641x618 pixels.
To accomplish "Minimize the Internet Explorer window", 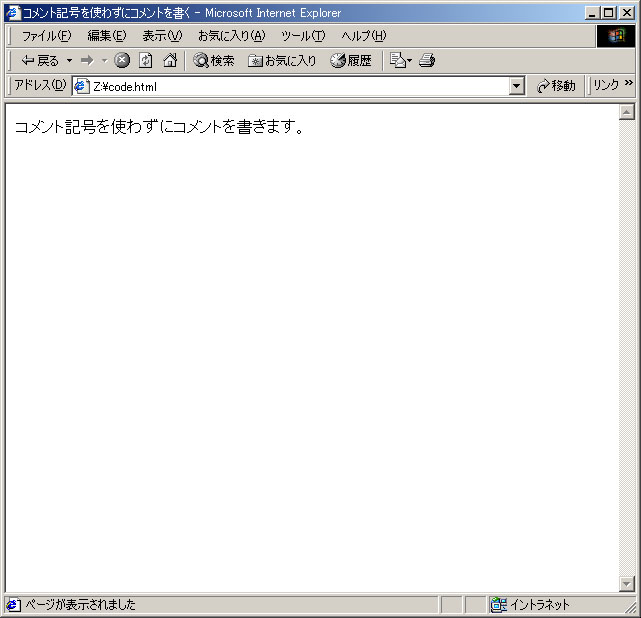I will click(x=592, y=13).
